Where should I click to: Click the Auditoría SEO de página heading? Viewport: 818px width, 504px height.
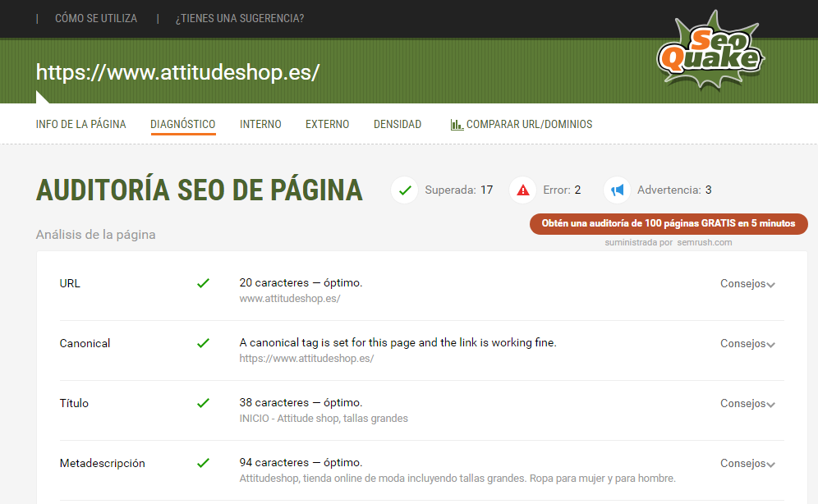200,190
